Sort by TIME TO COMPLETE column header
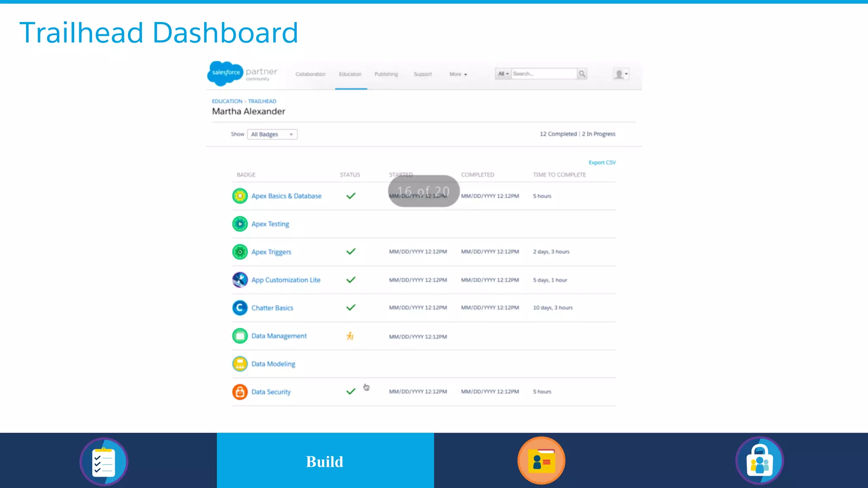Screen dimensions: 868x488 click(x=559, y=175)
